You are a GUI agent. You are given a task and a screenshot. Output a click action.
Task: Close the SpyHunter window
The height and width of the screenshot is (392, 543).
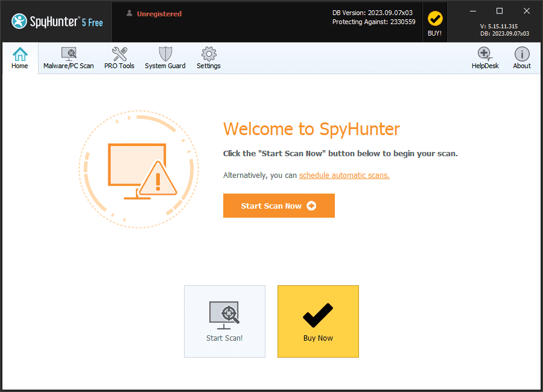(526, 11)
